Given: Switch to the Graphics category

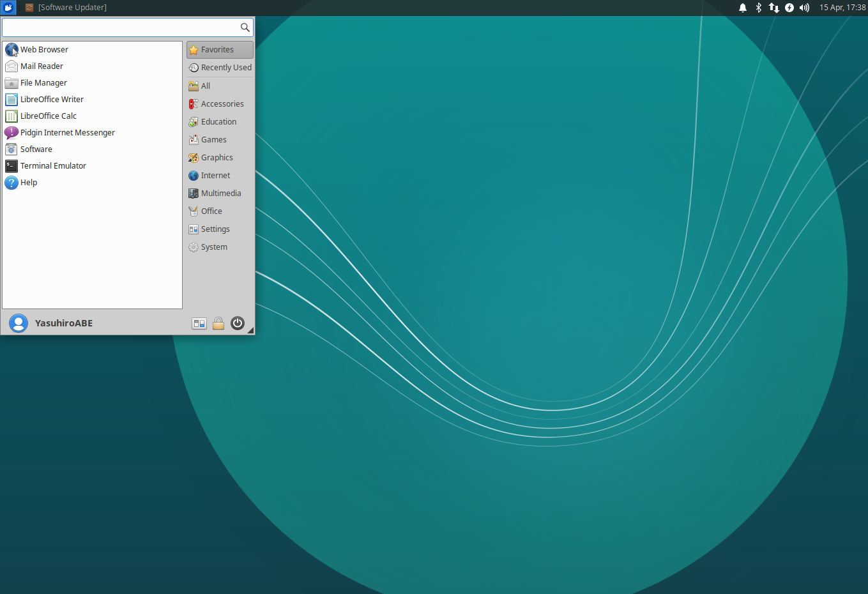Looking at the screenshot, I should click(217, 158).
